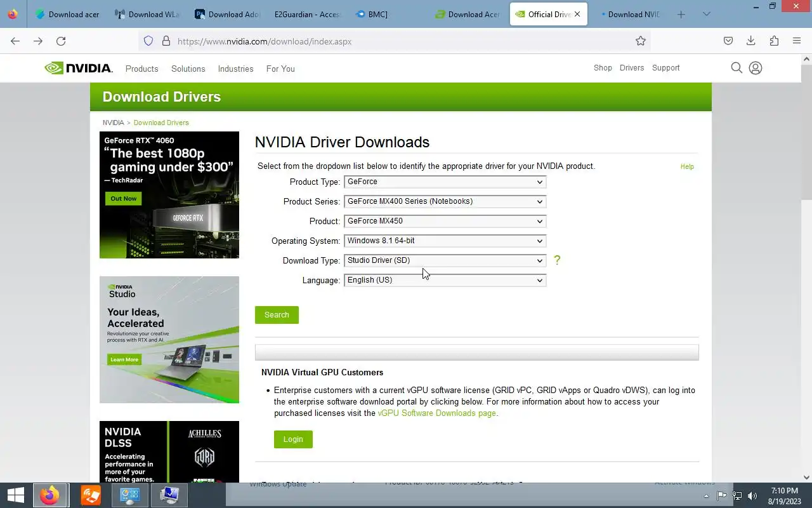Click the green question mark help icon
Viewport: 812px width, 508px height.
(557, 260)
